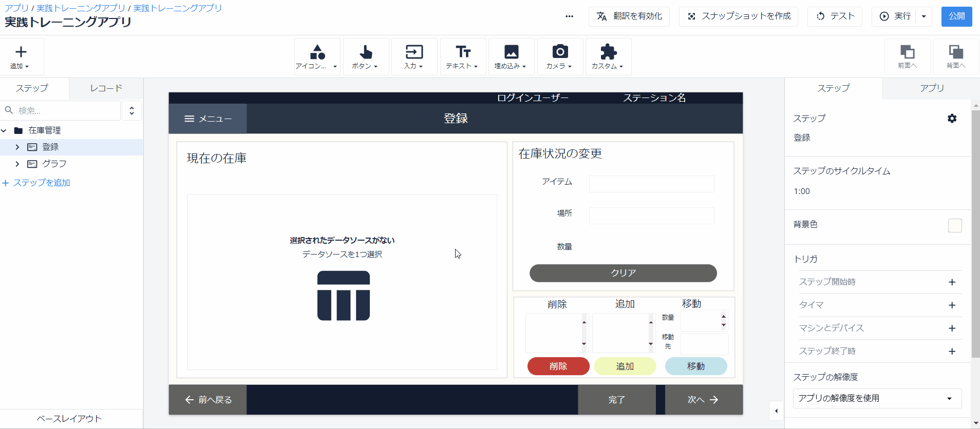Screen dimensions: 980x429
Task: Toggle expand/collapse all steps arrows
Action: tap(132, 110)
